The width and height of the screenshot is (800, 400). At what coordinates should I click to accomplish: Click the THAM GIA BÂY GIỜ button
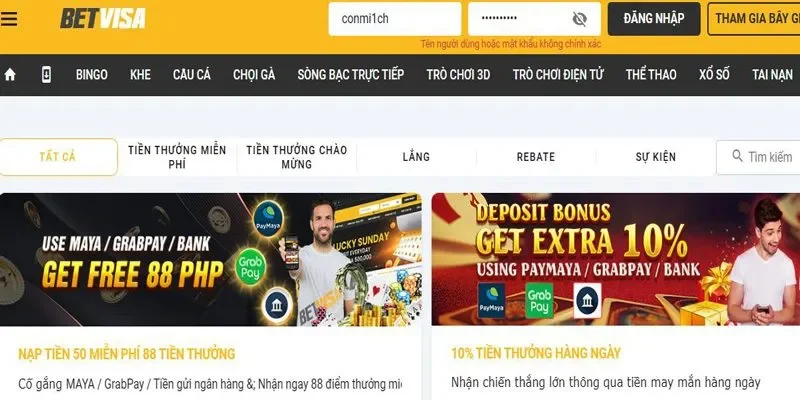point(754,19)
